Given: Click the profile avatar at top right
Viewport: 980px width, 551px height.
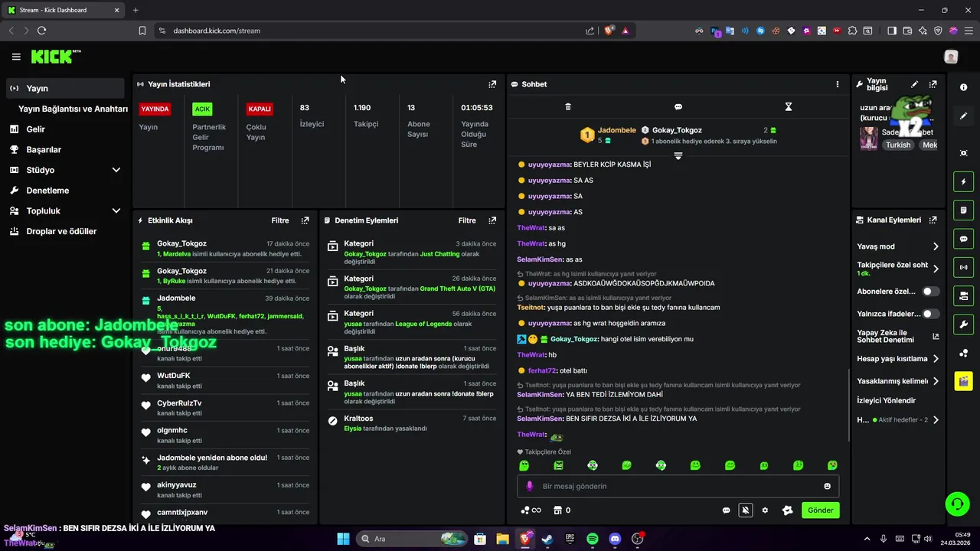Looking at the screenshot, I should click(951, 57).
